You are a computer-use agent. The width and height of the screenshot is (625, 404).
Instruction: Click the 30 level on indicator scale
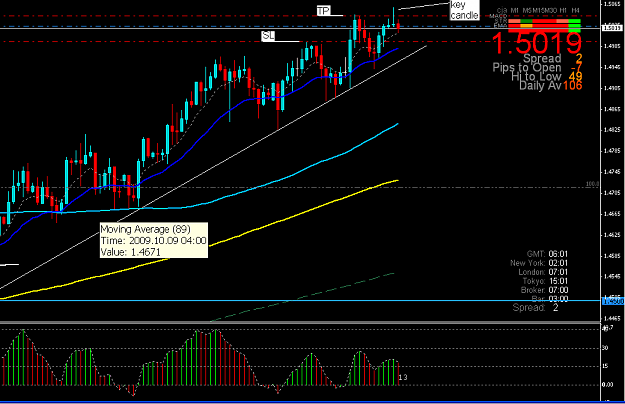(x=605, y=348)
